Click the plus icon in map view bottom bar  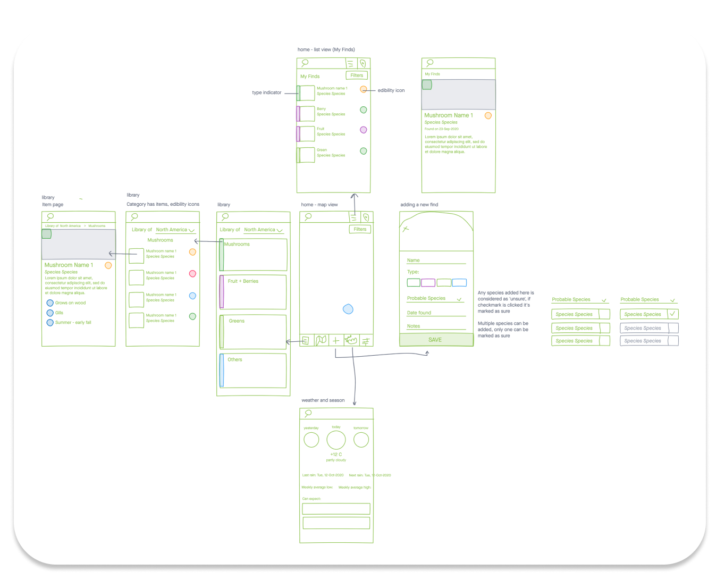coord(336,341)
